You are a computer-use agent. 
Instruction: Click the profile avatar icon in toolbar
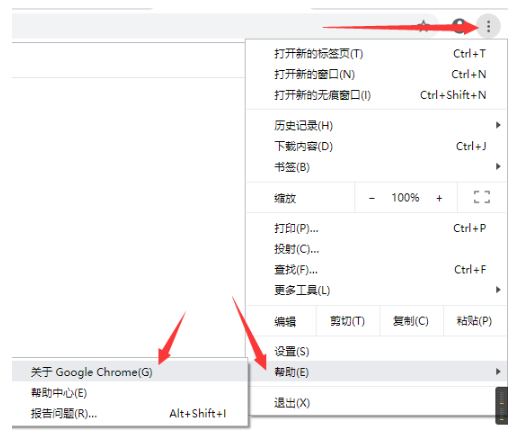460,26
